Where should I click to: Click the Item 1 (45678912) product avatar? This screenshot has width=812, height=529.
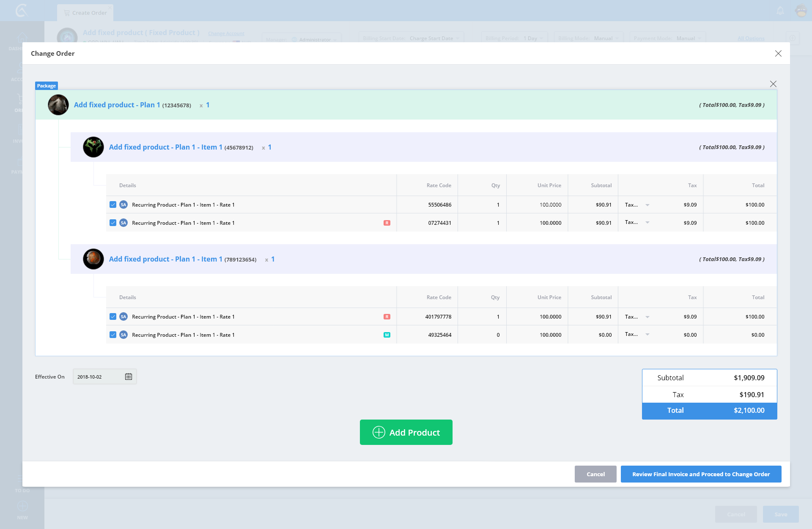click(93, 147)
